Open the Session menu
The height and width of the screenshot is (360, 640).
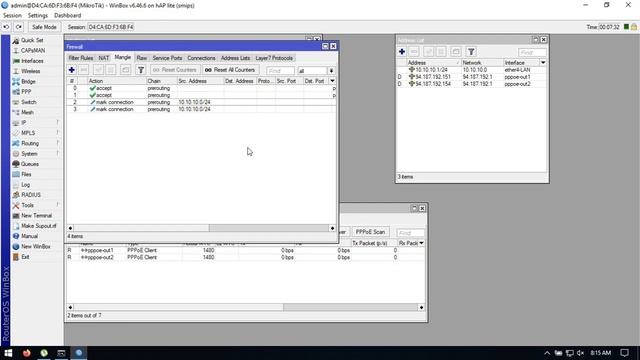click(x=12, y=16)
